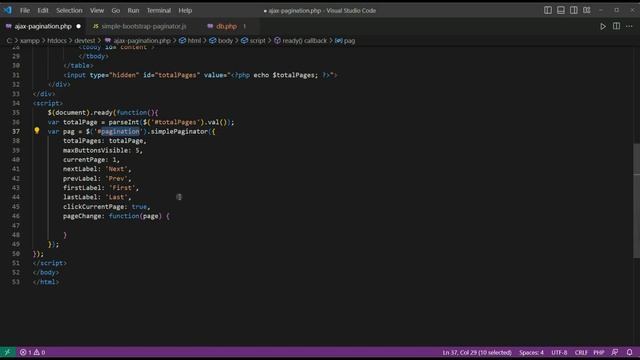Click the xampp breadcrumb segment
The height and width of the screenshot is (360, 640).
pos(30,41)
